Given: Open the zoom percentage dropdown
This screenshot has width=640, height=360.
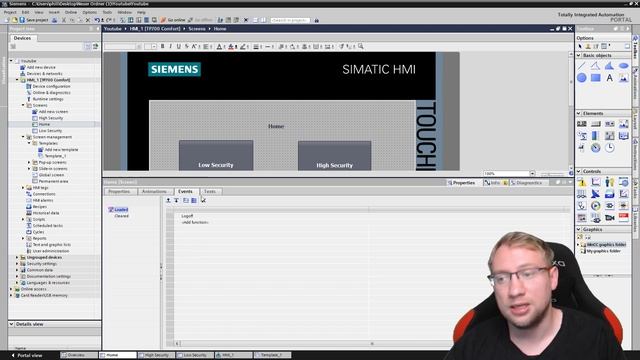Looking at the screenshot, I should [532, 173].
